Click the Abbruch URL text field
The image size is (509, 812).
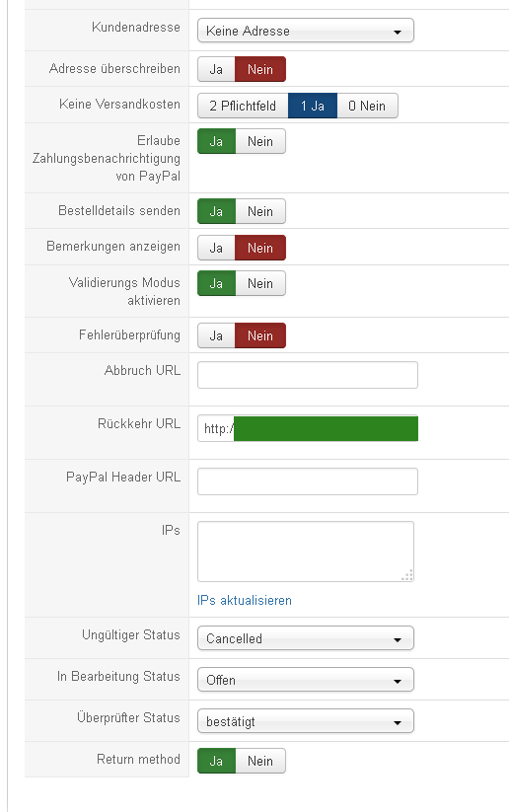point(308,375)
